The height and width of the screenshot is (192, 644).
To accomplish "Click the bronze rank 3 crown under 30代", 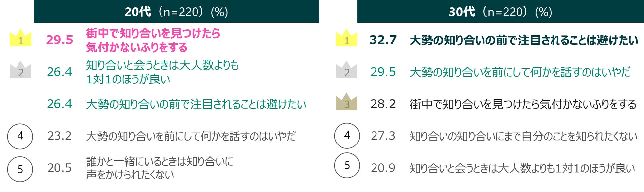I will pos(346,102).
